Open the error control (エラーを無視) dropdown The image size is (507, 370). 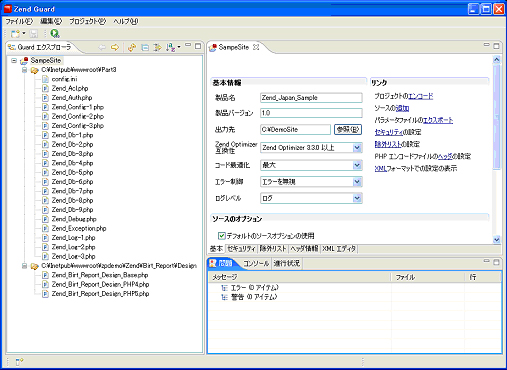point(357,182)
